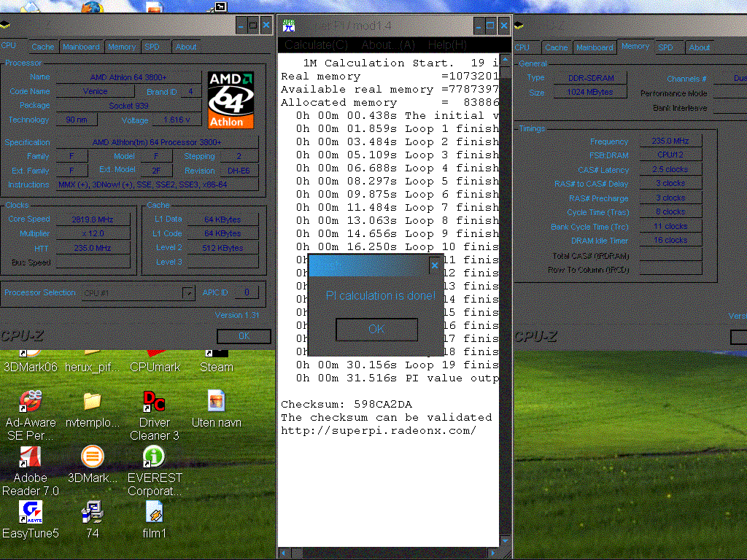Switch to Mainboard tab in left CPU-Z window

(x=81, y=47)
